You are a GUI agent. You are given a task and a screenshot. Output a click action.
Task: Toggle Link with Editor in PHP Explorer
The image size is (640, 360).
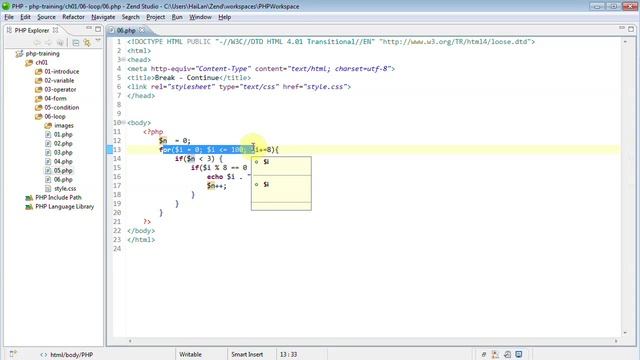pyautogui.click(x=87, y=42)
